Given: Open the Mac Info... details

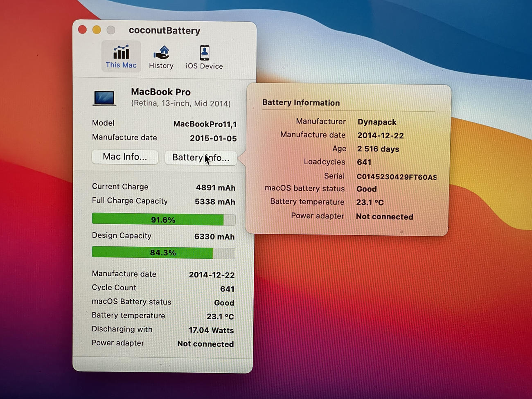Looking at the screenshot, I should (125, 157).
